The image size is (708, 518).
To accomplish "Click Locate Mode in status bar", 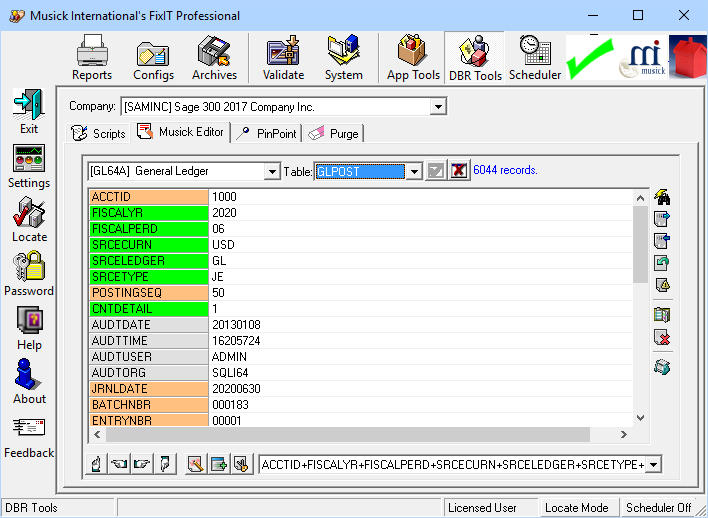I will (x=577, y=508).
